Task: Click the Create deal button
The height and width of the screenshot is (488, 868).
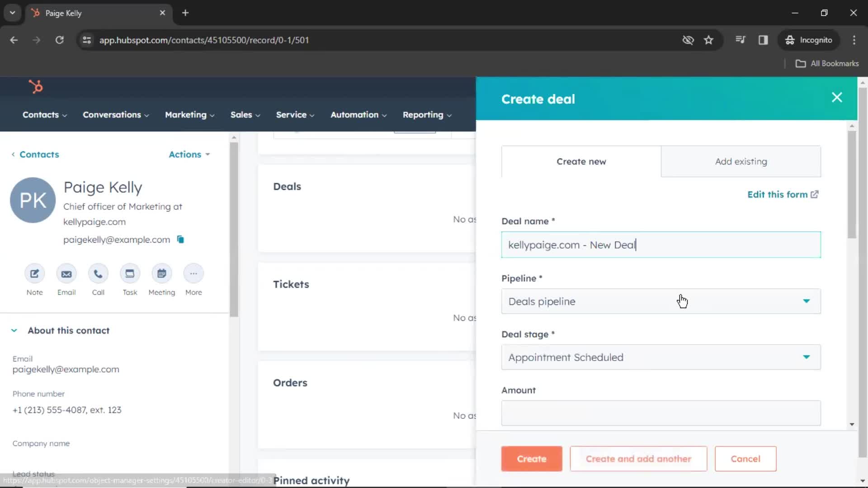Action: coord(532,459)
